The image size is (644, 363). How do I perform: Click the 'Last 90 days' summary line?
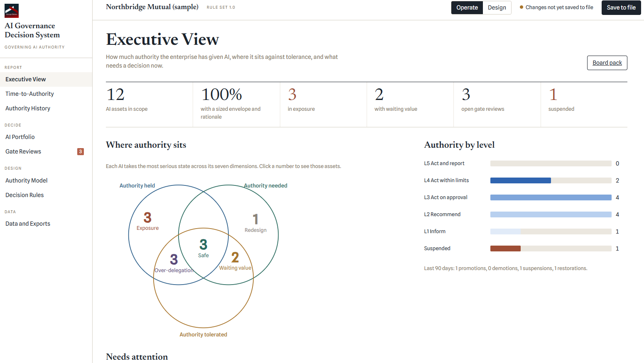coord(505,268)
